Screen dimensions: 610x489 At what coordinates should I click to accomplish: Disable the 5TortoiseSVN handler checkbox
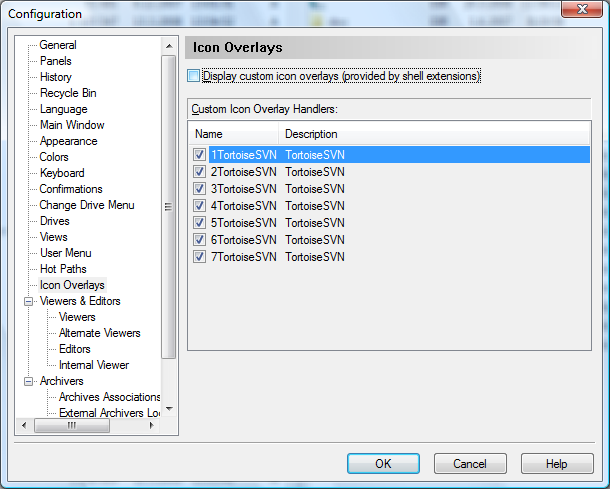199,223
